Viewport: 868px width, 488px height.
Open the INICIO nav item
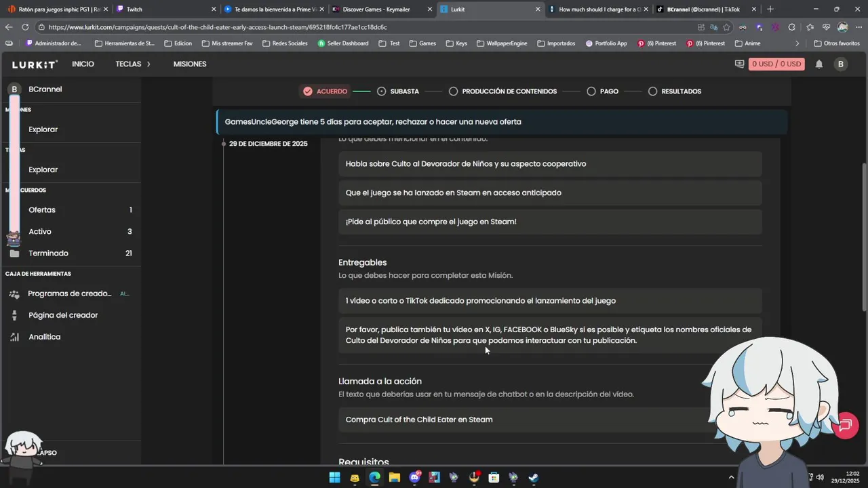pos(83,64)
